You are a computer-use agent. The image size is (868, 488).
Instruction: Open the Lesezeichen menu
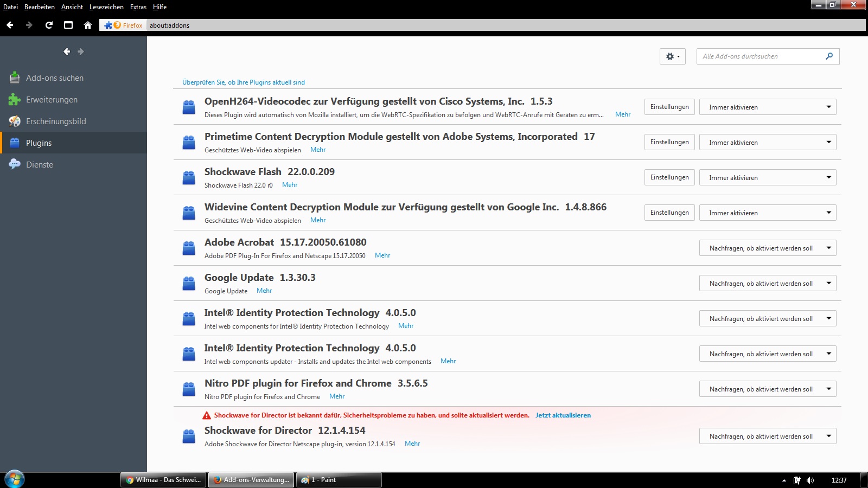coord(106,7)
